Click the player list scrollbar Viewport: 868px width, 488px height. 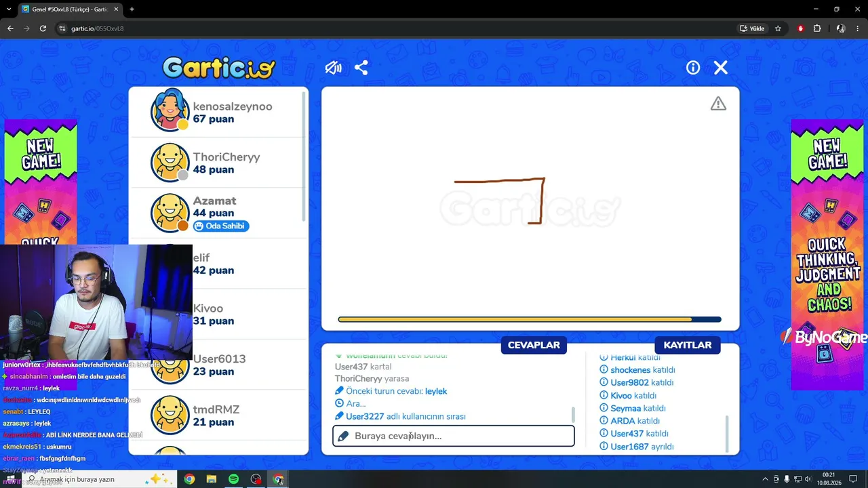click(303, 156)
